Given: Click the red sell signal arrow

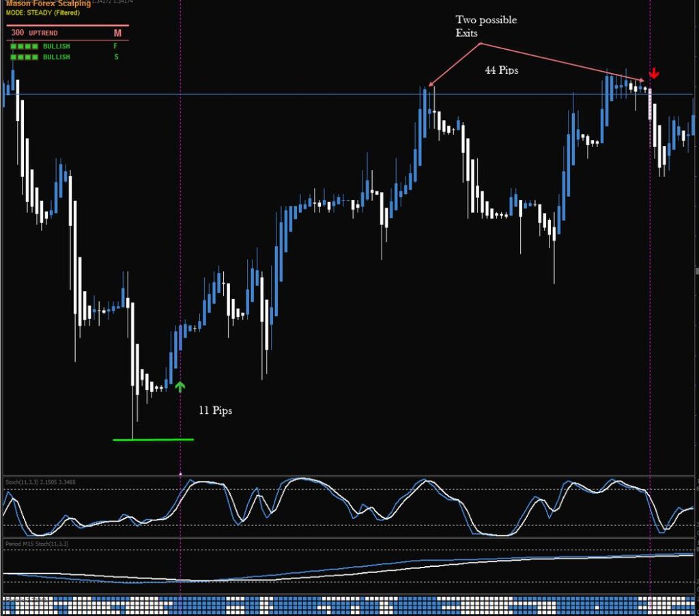Looking at the screenshot, I should 653,73.
